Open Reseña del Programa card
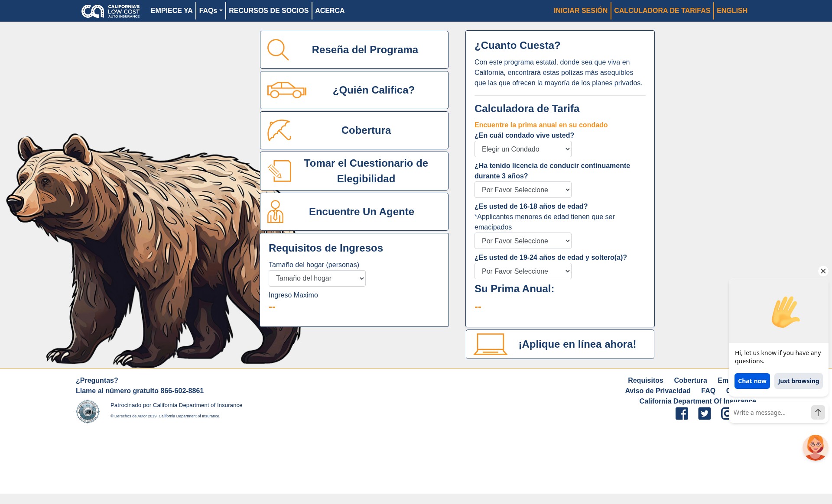This screenshot has height=504, width=832. (x=354, y=50)
